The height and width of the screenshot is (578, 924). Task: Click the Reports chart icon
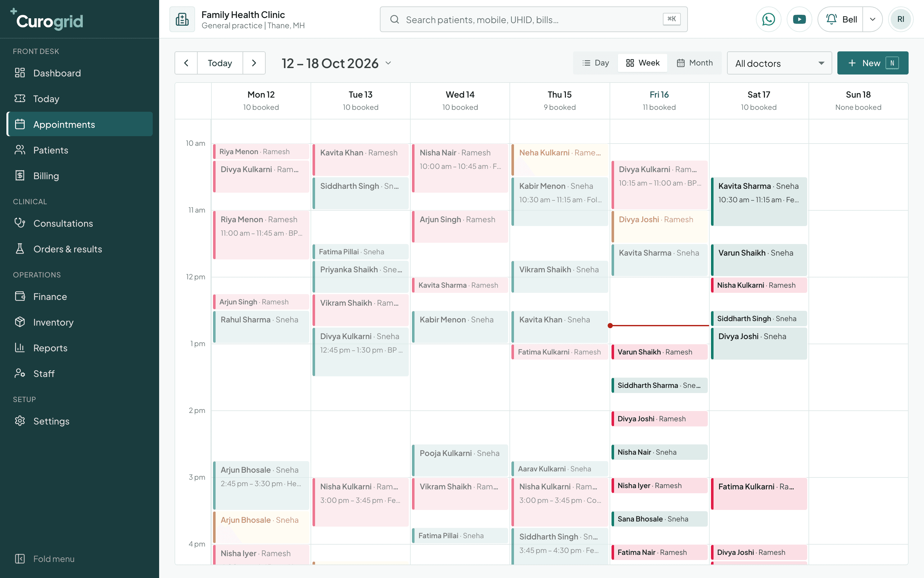(20, 347)
